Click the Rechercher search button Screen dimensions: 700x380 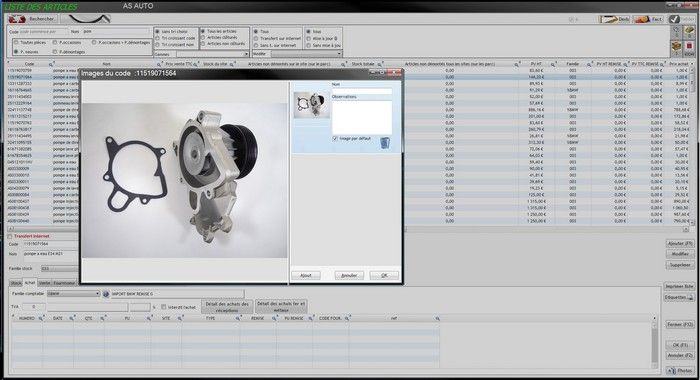tap(32, 19)
